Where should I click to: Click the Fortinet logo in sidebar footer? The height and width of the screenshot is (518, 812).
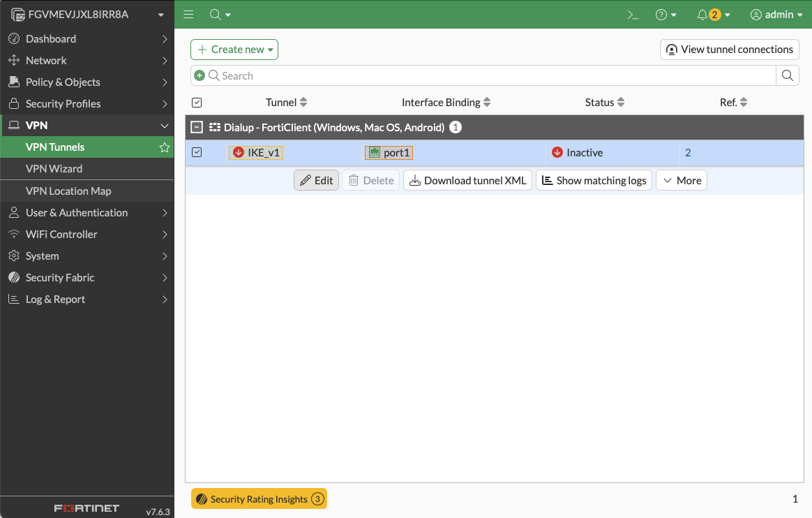[87, 508]
